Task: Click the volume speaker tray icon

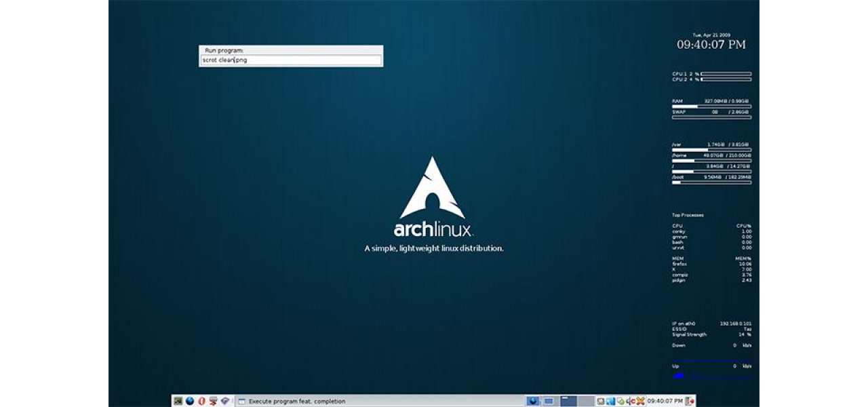Action: [x=631, y=401]
